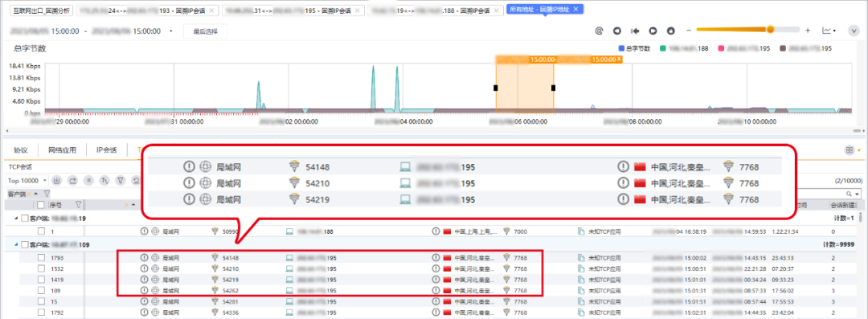Click the orange time zoom slider handle
868x319 pixels.
pyautogui.click(x=770, y=30)
